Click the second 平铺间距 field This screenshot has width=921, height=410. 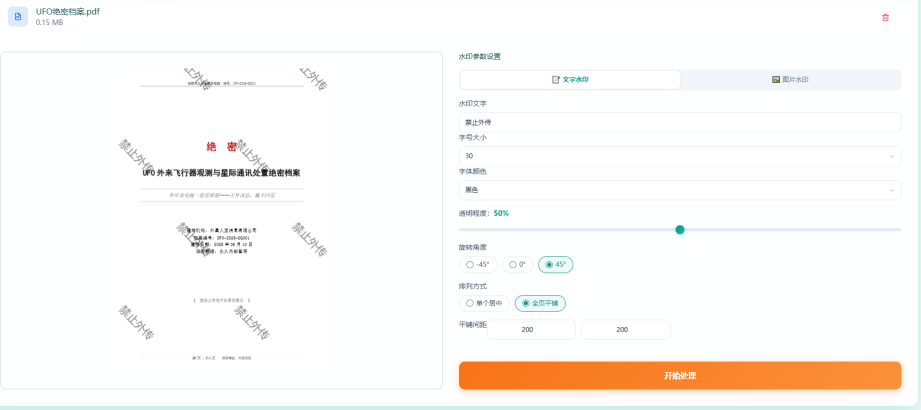[626, 330]
